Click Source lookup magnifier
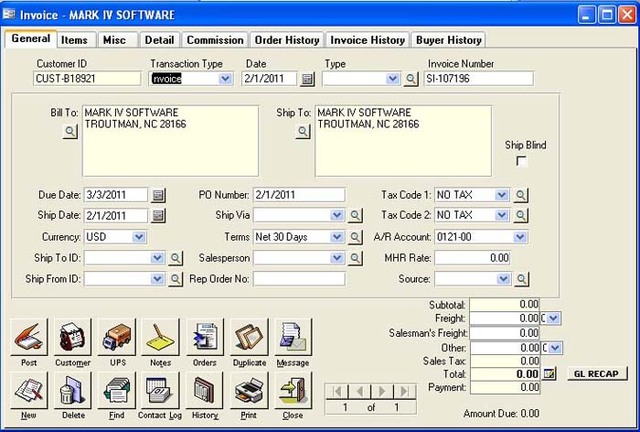This screenshot has height=432, width=640. [x=522, y=279]
